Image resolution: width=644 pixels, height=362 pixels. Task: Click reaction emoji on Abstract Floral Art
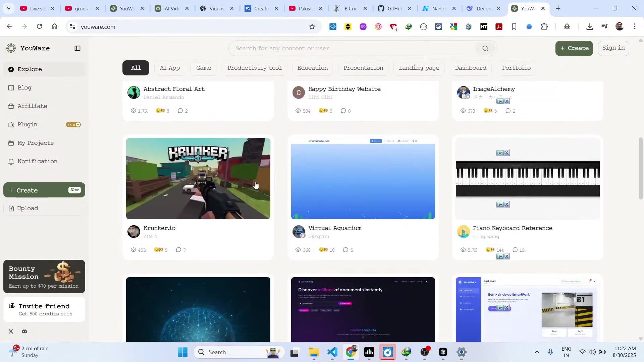[160, 111]
